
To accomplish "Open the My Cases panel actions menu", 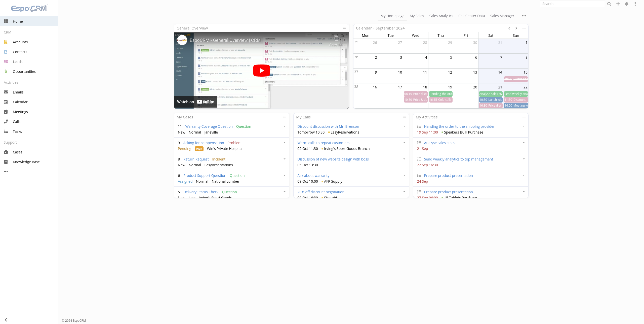I will coord(285,117).
